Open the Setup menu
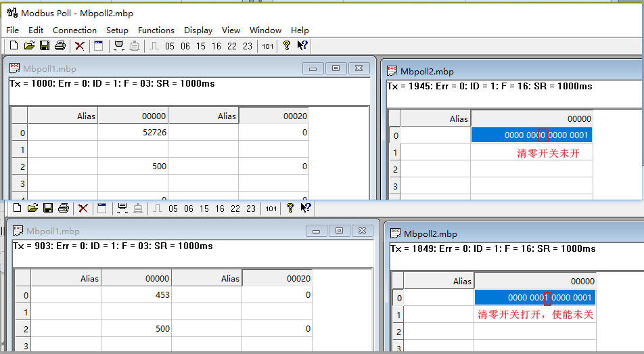Screen dimensions: 644x354 [117, 30]
